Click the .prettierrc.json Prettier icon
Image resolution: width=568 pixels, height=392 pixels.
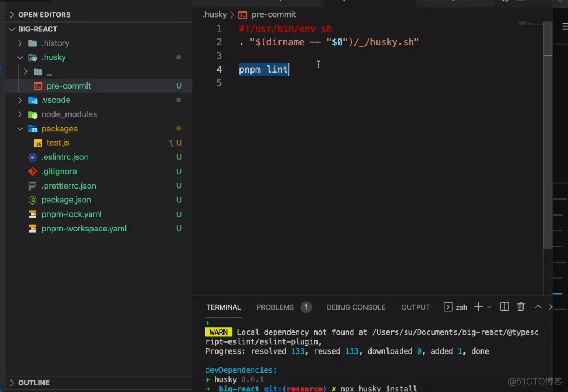[32, 186]
